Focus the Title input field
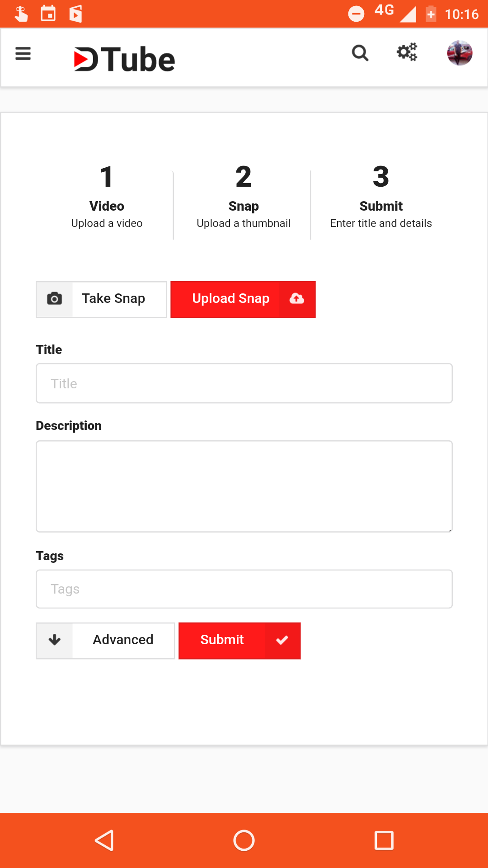This screenshot has height=868, width=488. coord(244,383)
